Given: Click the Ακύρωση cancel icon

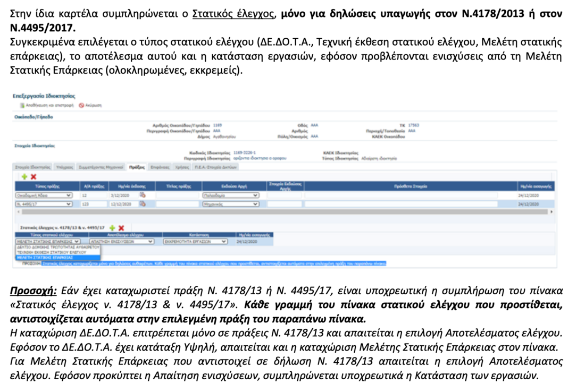Looking at the screenshot, I should [80, 106].
